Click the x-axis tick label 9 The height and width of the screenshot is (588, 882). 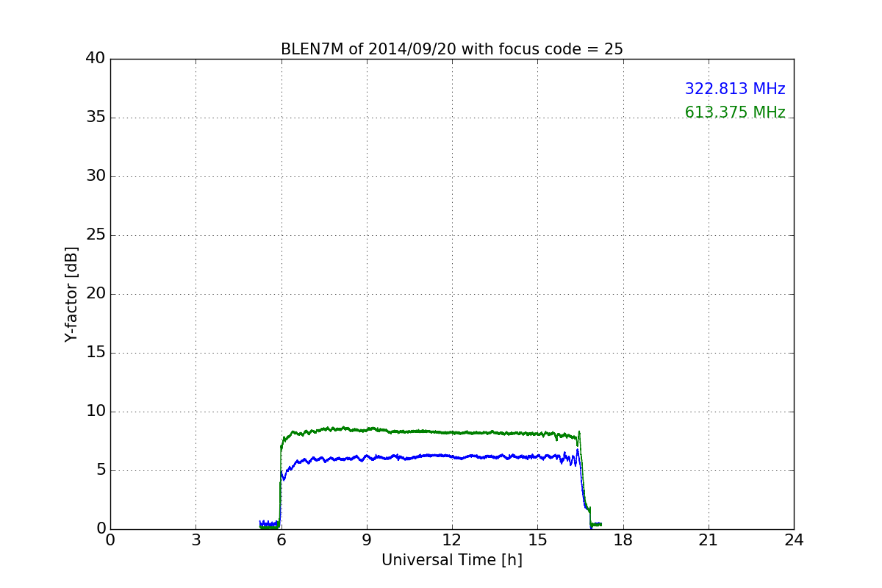(x=367, y=540)
